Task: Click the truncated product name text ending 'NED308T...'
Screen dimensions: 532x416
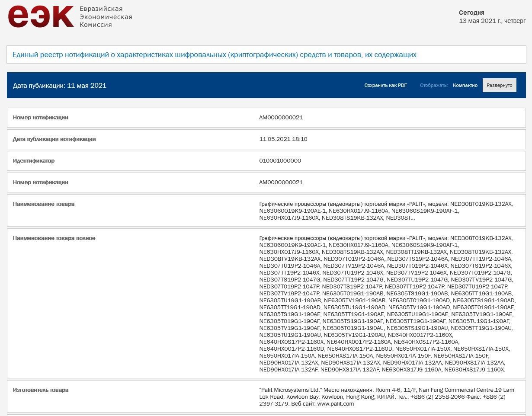Action: click(386, 211)
